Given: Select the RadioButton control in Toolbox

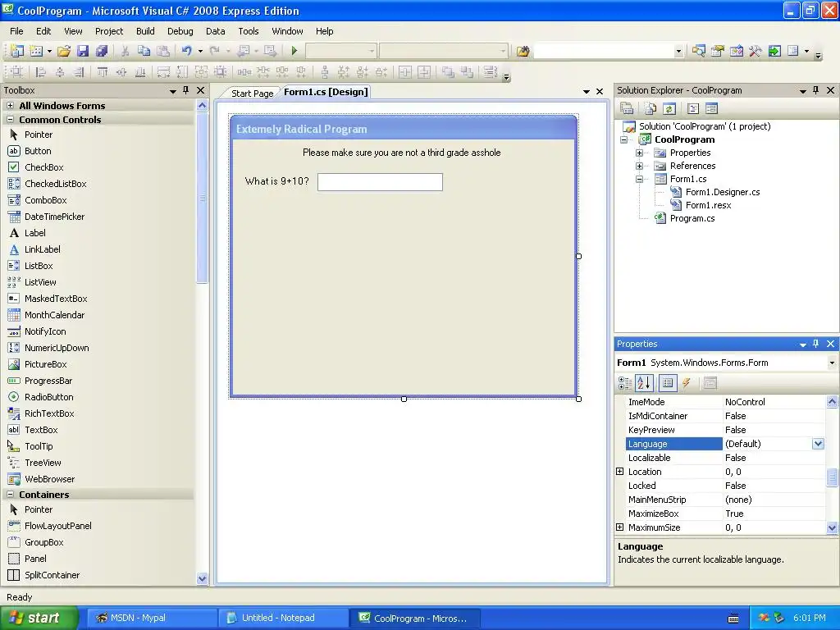Looking at the screenshot, I should 48,397.
